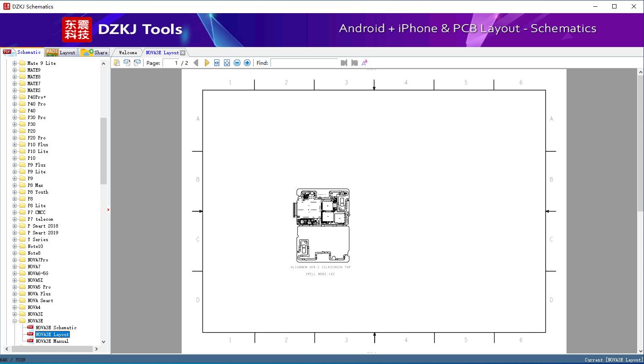Go to the next page with the yellow arrow
Image resolution: width=644 pixels, height=364 pixels.
click(x=207, y=63)
